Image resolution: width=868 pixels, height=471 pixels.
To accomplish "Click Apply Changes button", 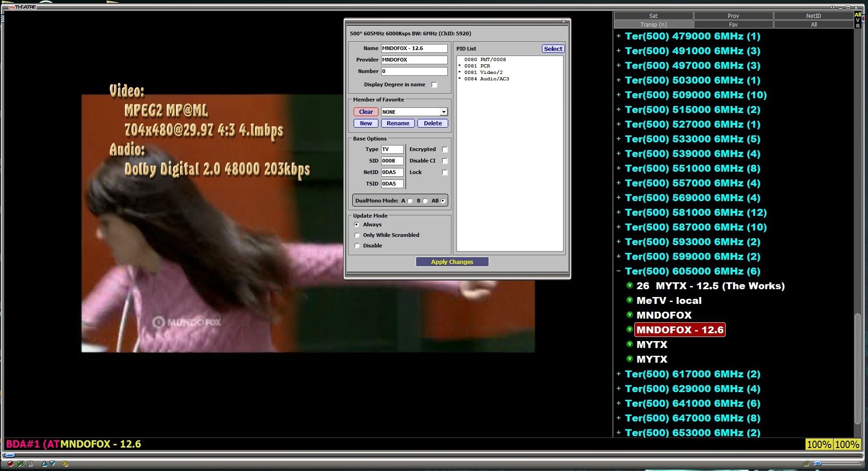I will [x=452, y=262].
